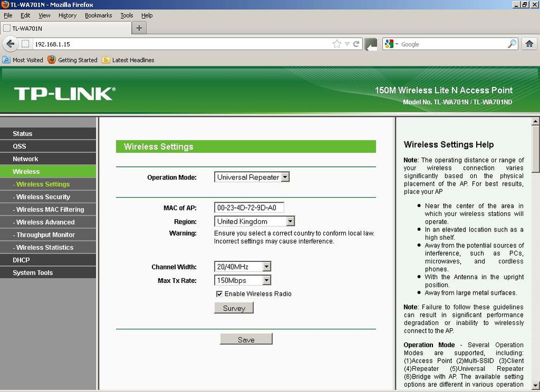540x392 pixels.
Task: Click the bookmark star icon in address bar
Action: pyautogui.click(x=337, y=44)
